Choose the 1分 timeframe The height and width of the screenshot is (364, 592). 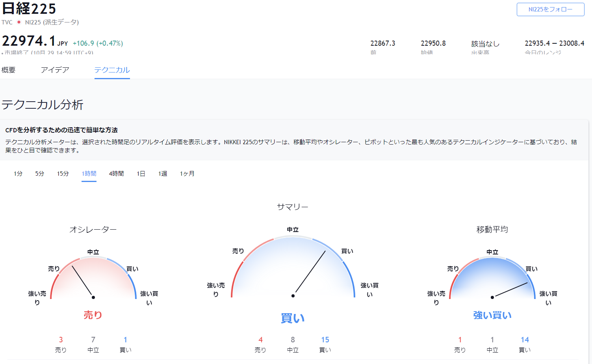(x=18, y=173)
